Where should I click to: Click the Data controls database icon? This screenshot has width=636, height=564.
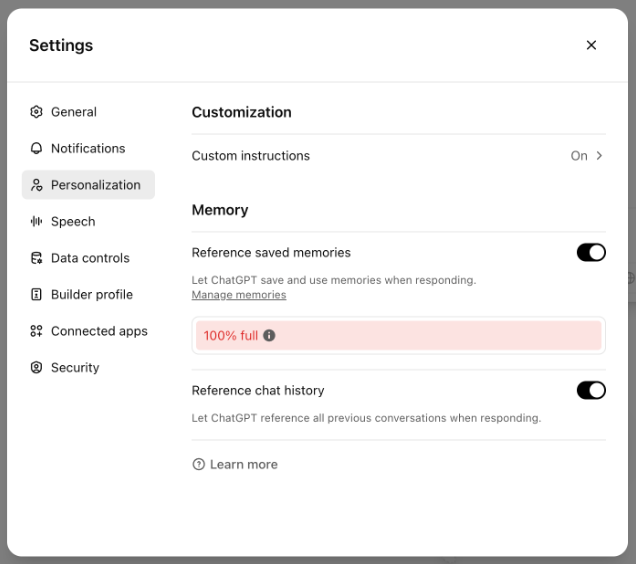[36, 258]
